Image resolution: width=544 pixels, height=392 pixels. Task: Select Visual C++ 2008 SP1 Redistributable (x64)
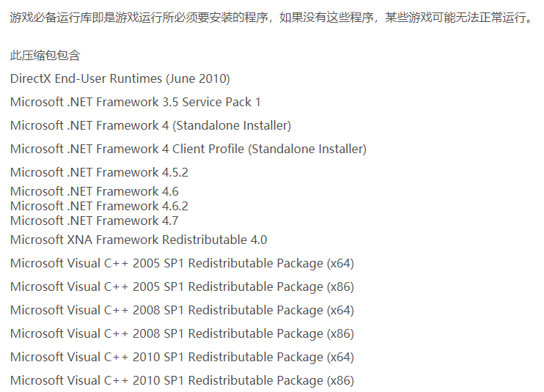coord(182,310)
